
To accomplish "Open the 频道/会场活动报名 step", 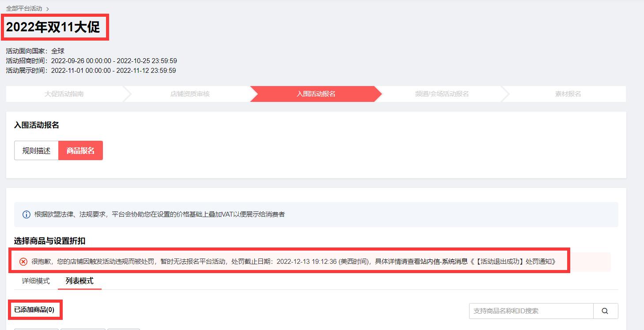I will point(442,94).
